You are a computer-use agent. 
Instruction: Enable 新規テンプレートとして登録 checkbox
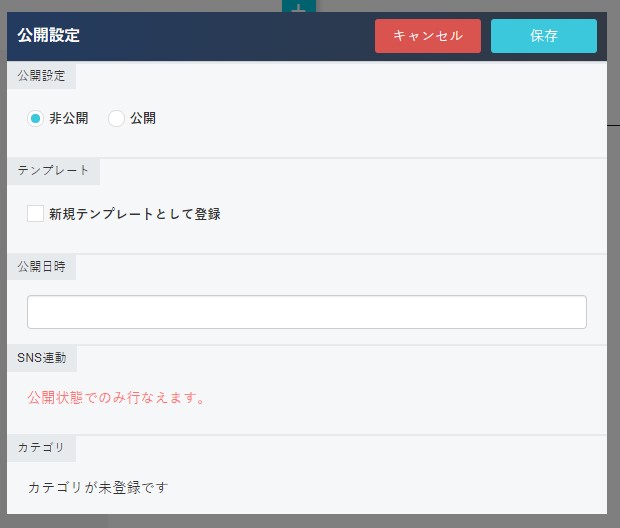[35, 214]
